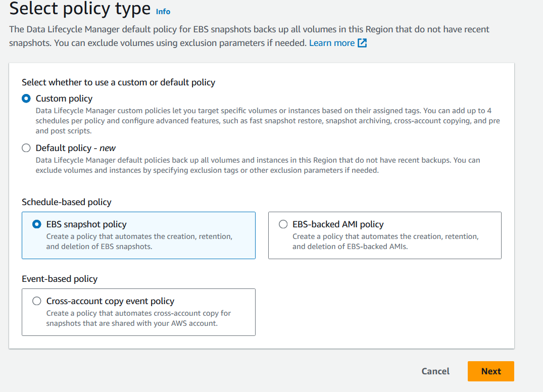543x392 pixels.
Task: Select the Default policy radio button
Action: 26,148
